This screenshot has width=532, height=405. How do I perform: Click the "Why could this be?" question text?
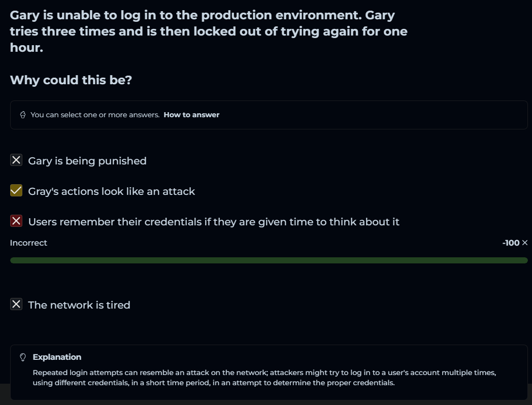71,80
